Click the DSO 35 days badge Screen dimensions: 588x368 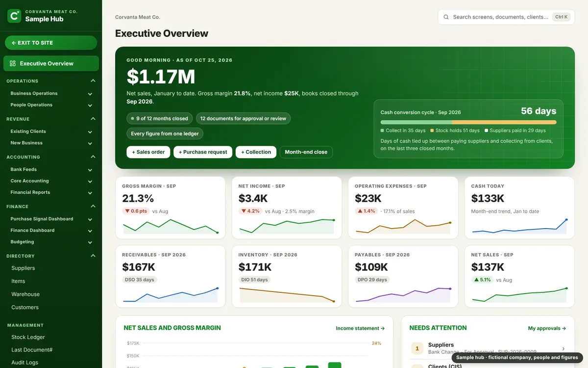coord(140,280)
